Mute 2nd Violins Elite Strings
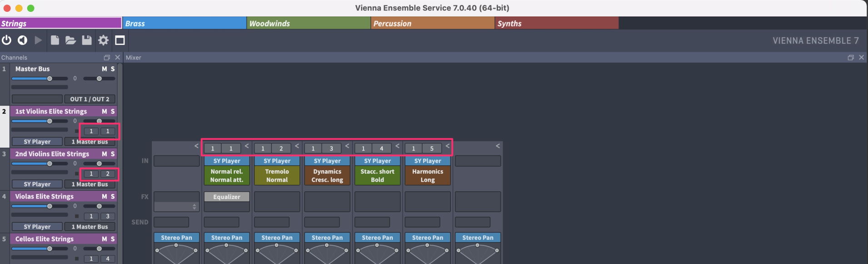The image size is (868, 264). coord(105,154)
